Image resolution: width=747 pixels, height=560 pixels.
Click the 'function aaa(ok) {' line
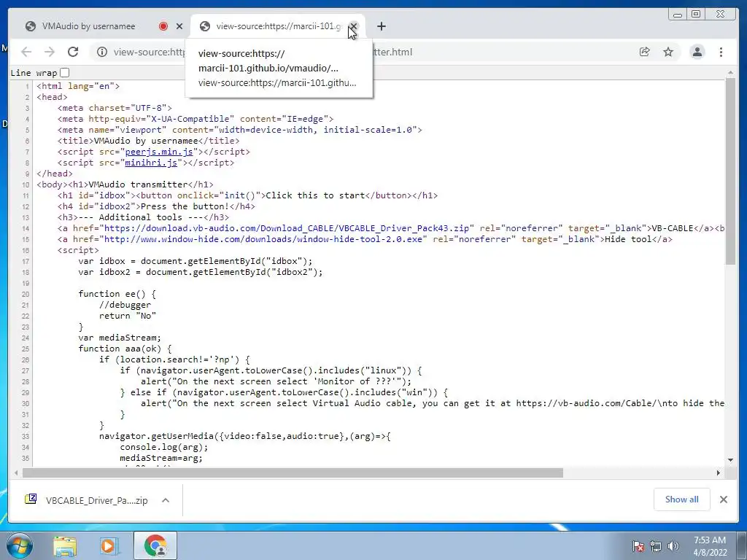[125, 349]
